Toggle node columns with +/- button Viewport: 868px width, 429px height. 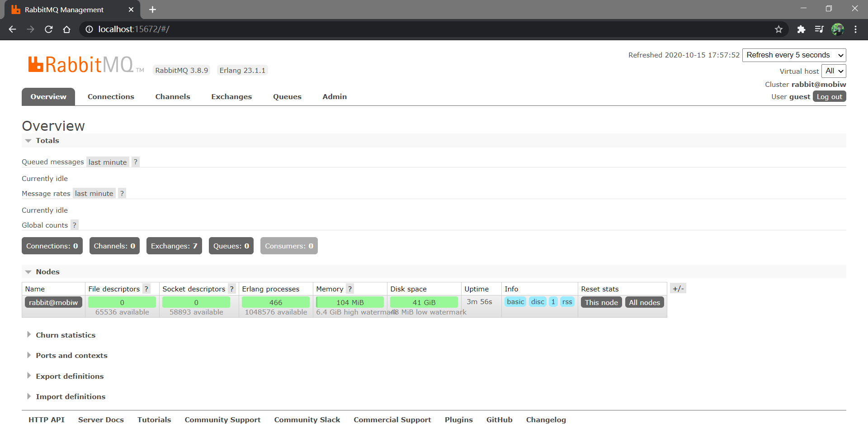point(678,288)
